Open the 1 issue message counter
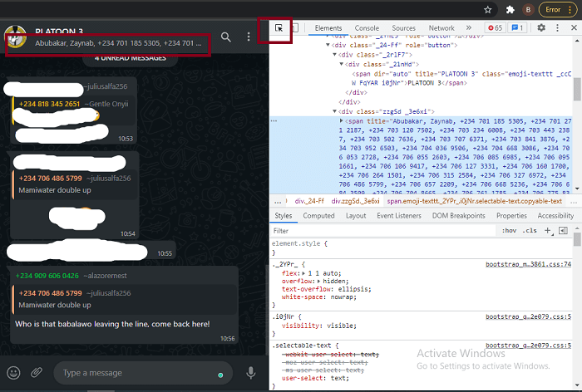Screen dimensions: 582x392 [517, 27]
